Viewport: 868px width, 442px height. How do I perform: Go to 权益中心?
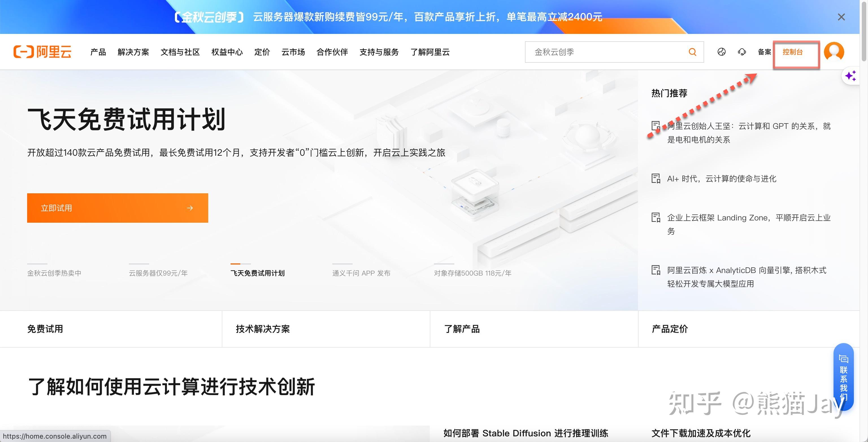227,52
